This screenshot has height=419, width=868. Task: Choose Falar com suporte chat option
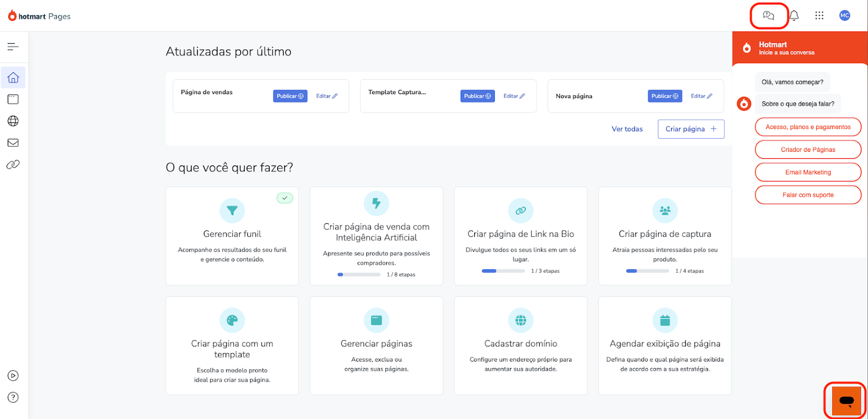pos(808,195)
